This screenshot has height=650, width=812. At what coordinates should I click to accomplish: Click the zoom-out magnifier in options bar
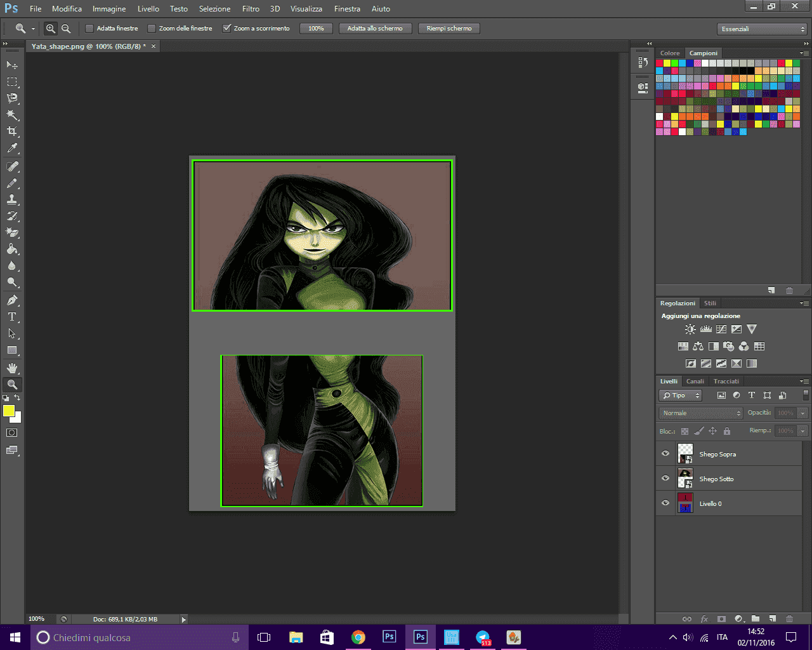click(x=66, y=29)
